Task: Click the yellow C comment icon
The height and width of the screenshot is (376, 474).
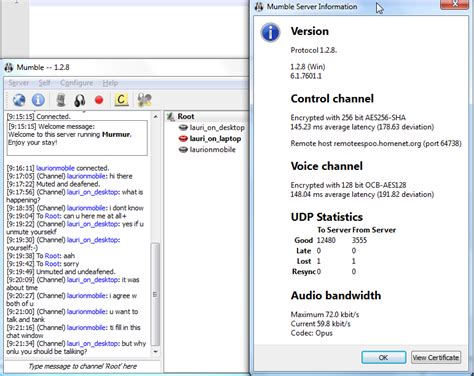Action: (121, 100)
